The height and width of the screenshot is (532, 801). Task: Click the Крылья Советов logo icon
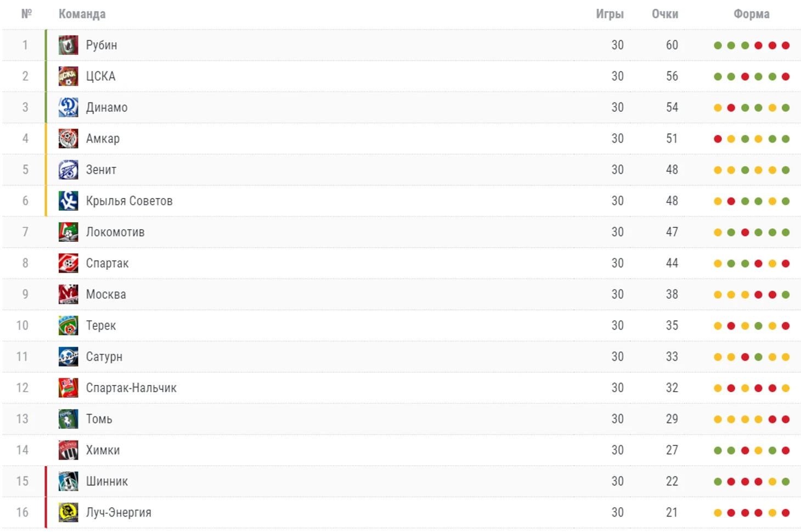pyautogui.click(x=68, y=201)
